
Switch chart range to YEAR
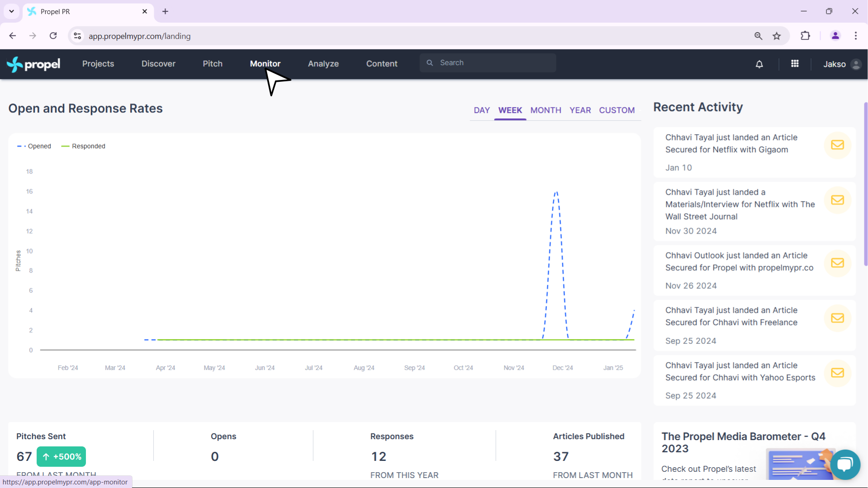(580, 110)
